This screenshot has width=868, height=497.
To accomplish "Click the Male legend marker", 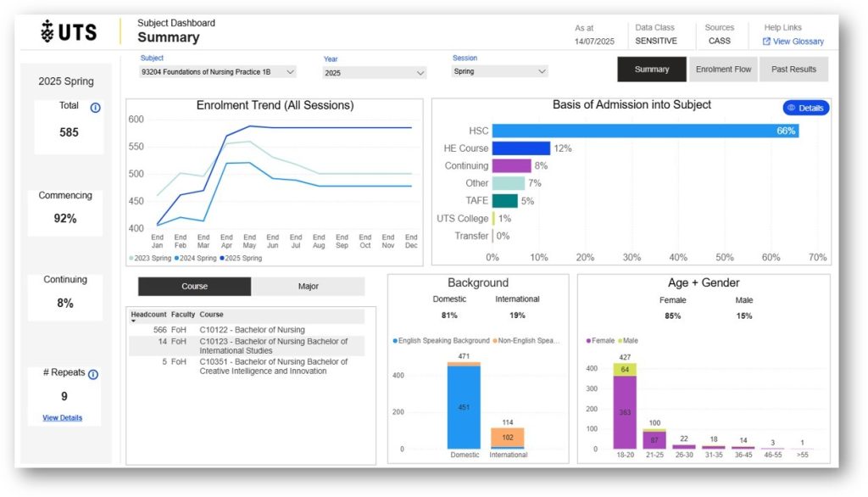I will click(621, 340).
